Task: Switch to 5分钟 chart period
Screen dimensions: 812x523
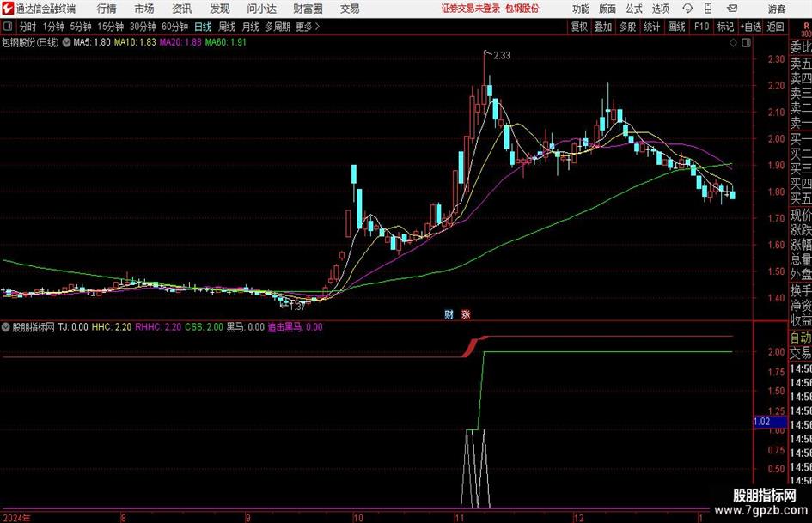Action: click(x=81, y=27)
